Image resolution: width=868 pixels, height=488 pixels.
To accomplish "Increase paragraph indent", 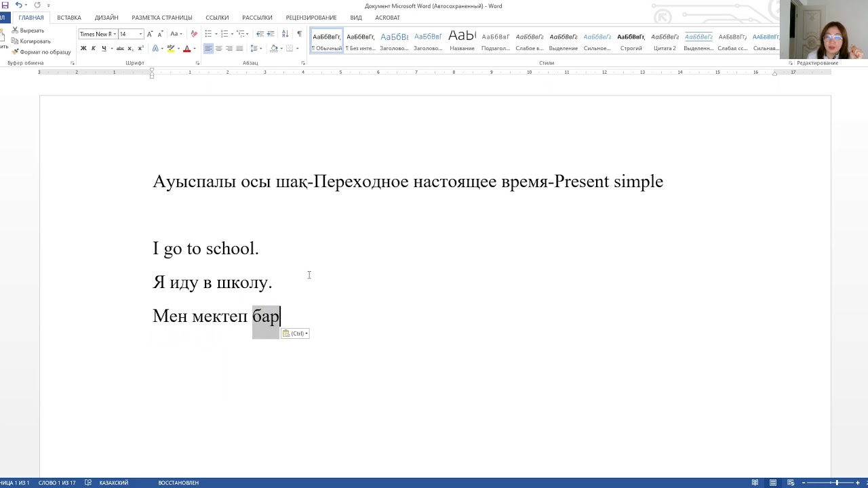I will 271,34.
